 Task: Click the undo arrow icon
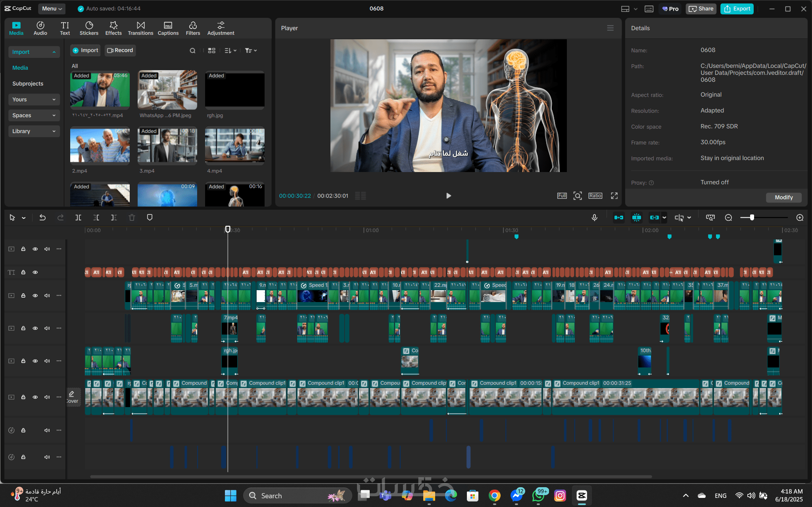pyautogui.click(x=42, y=218)
